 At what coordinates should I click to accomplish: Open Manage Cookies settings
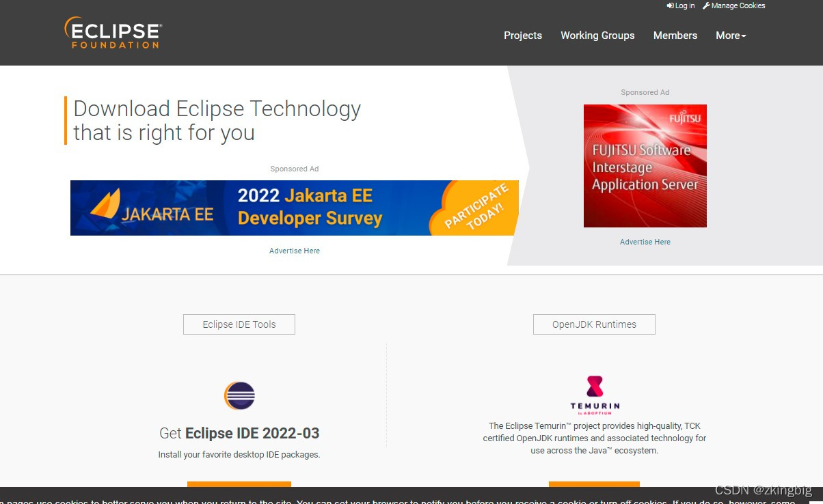click(734, 5)
